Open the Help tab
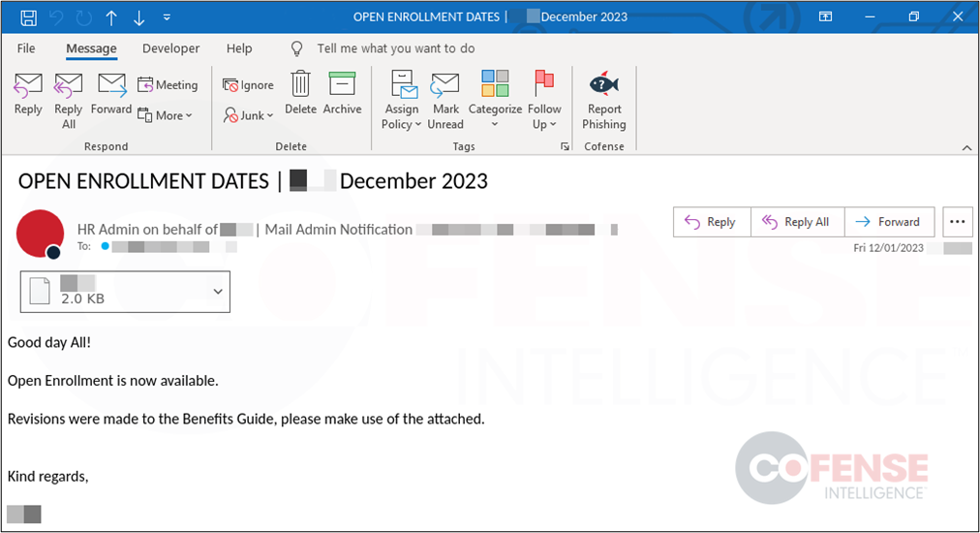The image size is (980, 533). click(239, 48)
